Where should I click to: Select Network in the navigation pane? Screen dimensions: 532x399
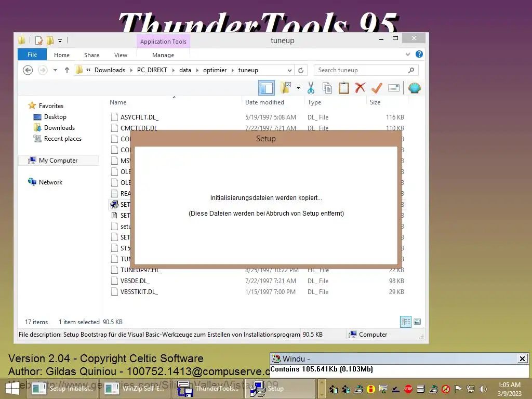50,182
